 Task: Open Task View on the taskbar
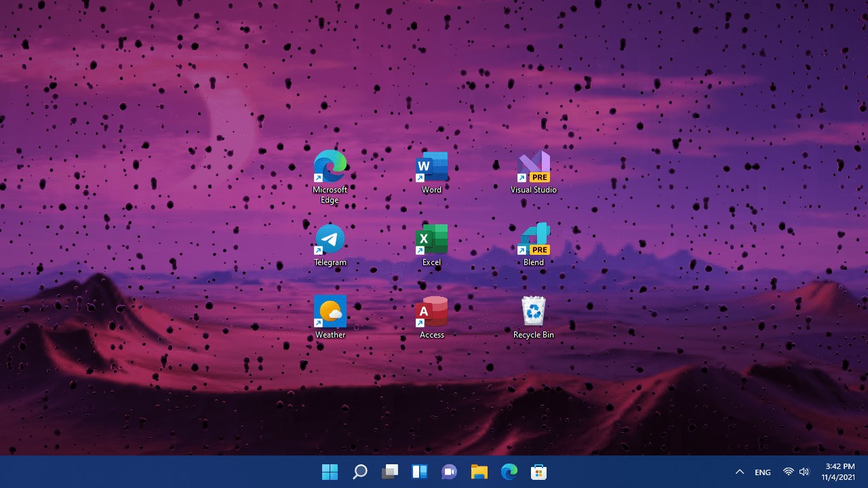[x=390, y=472]
